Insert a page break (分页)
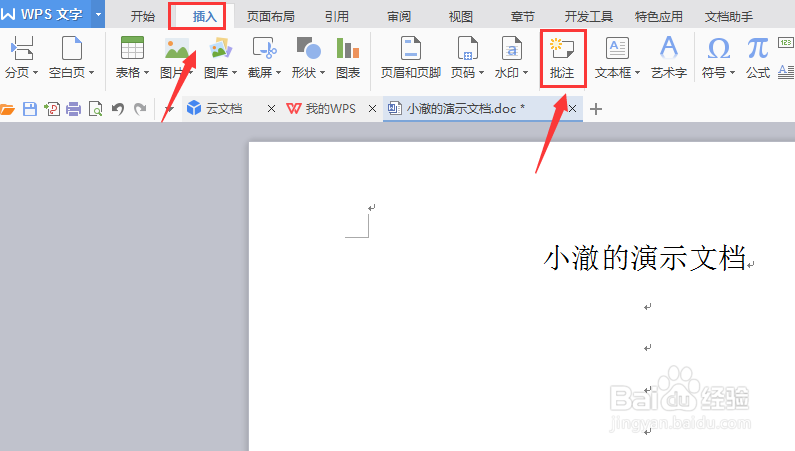The image size is (795, 451). click(21, 57)
